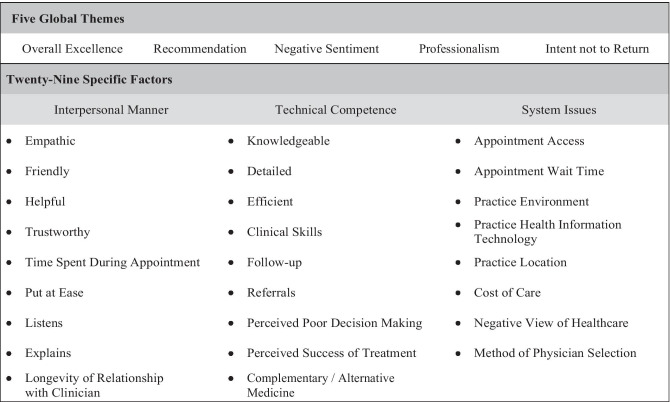The image size is (670, 402).
Task: Select Perceived Poor Decision Making
Action: 334,323
